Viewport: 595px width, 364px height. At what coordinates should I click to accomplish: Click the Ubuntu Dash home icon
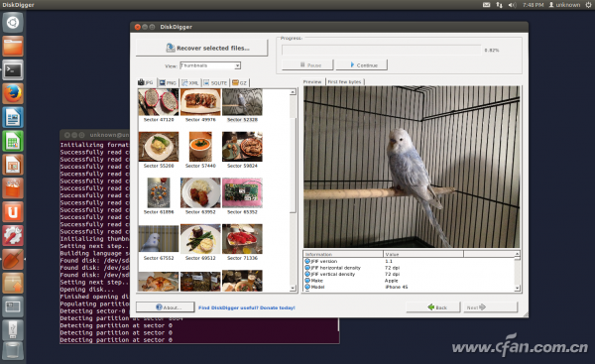point(13,23)
